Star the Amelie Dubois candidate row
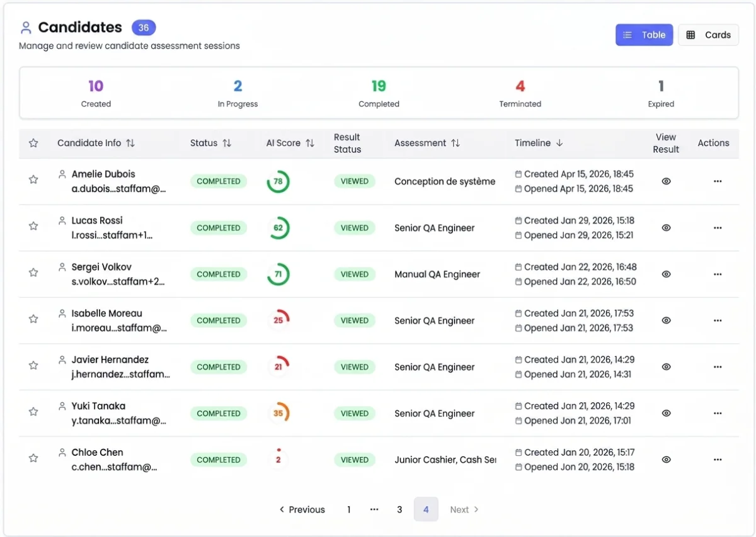The image size is (756, 537). pos(33,180)
